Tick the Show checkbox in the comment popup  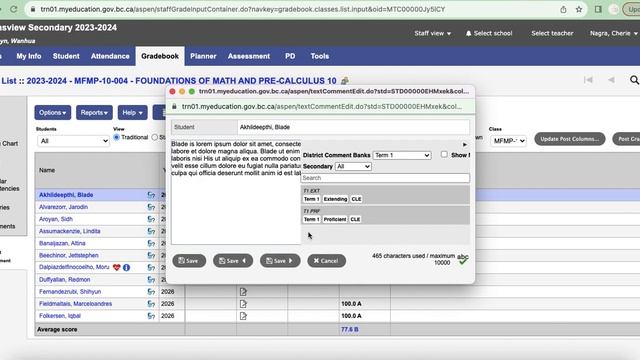coord(444,155)
